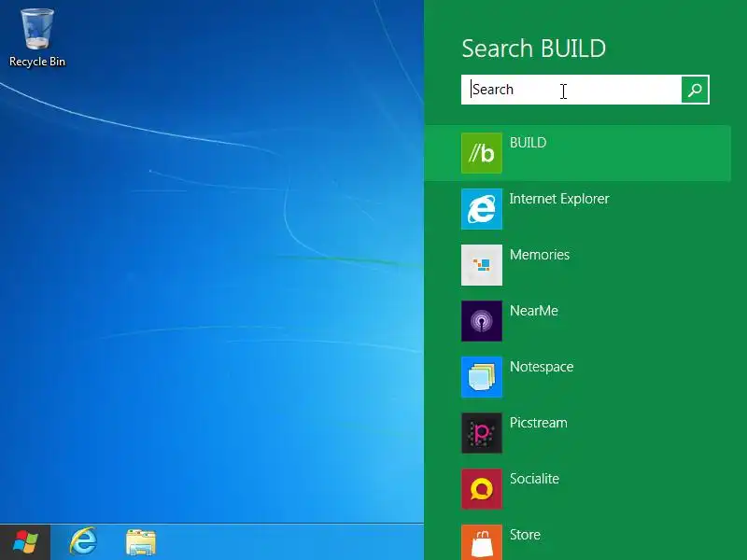Viewport: 747px width, 560px height.
Task: Click the magnifier search button
Action: [x=695, y=90]
